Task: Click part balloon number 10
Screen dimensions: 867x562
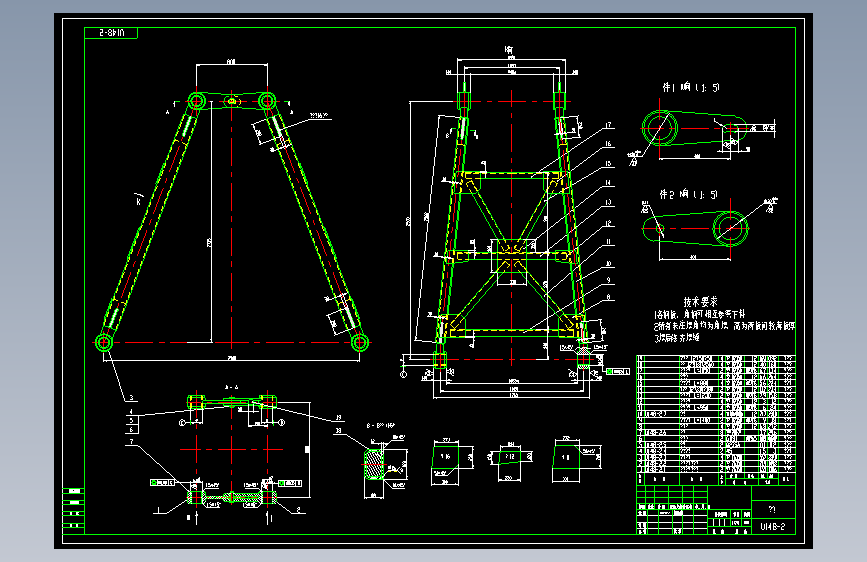Action: click(608, 264)
